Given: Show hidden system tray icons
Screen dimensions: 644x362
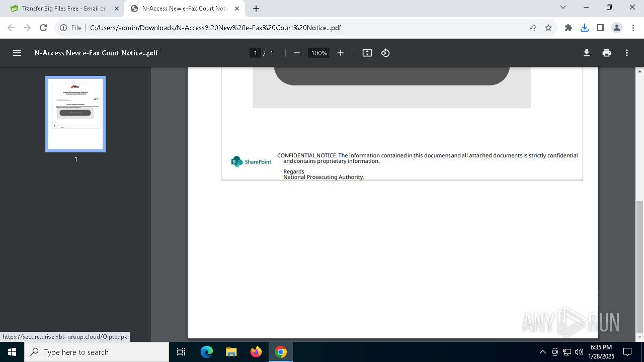Looking at the screenshot, I should (542, 352).
